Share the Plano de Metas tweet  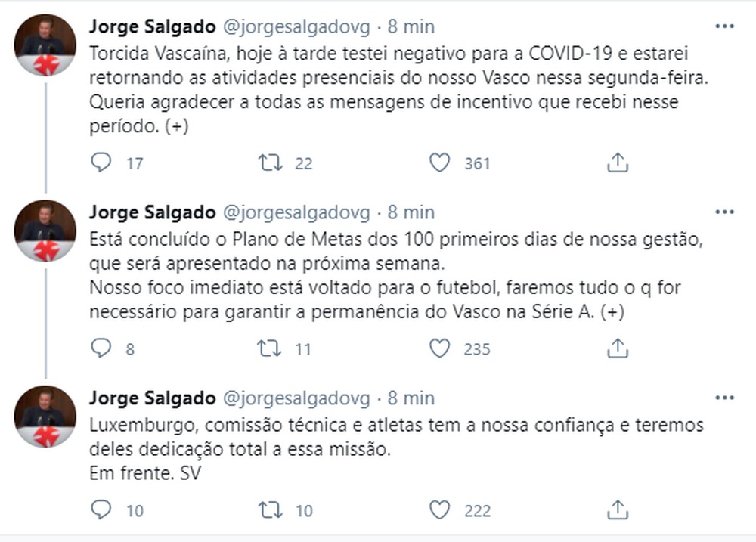click(x=618, y=348)
